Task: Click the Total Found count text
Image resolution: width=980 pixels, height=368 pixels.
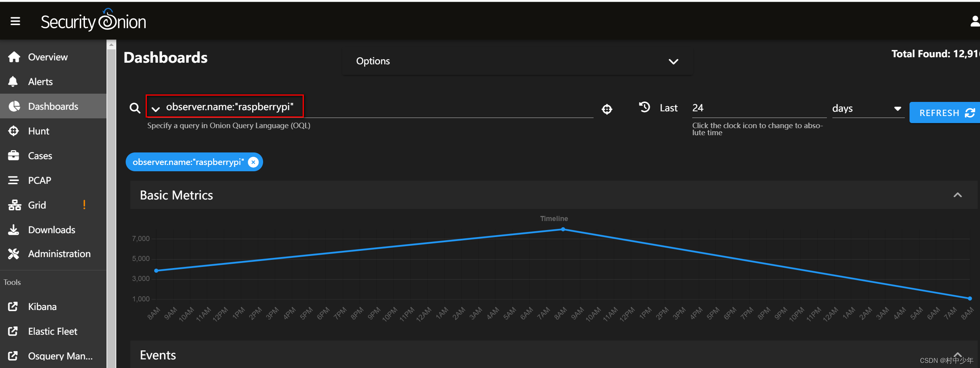Action: point(935,54)
